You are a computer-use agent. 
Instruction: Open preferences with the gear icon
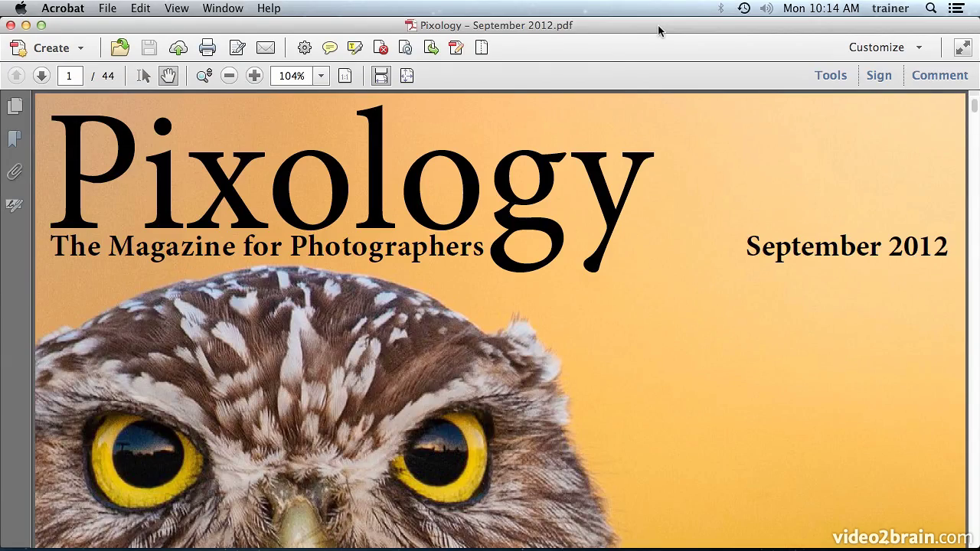[305, 47]
